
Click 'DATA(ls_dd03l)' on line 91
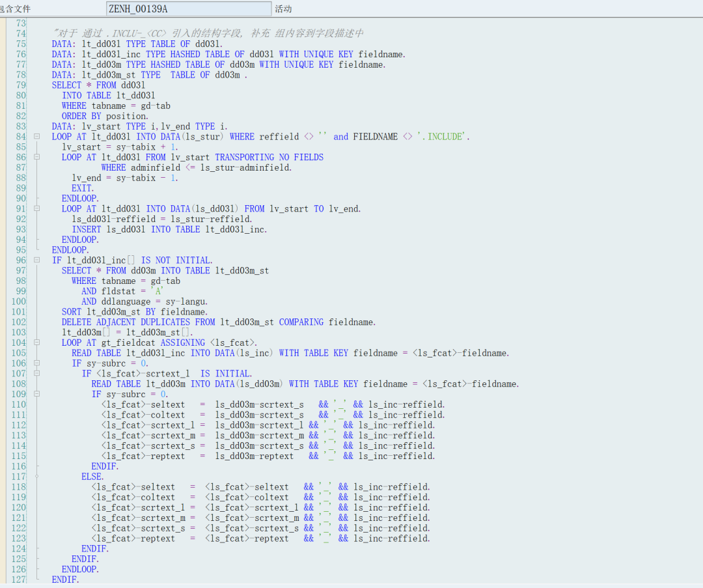pyautogui.click(x=204, y=209)
